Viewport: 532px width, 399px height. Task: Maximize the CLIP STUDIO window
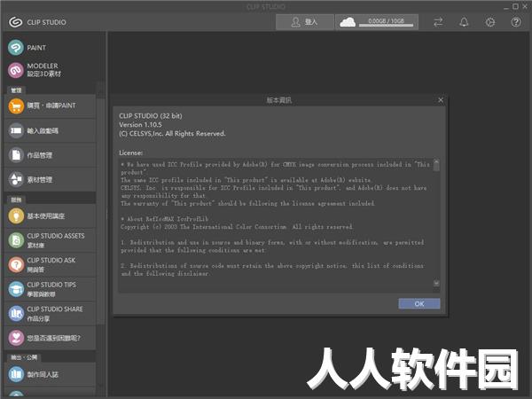[515, 6]
